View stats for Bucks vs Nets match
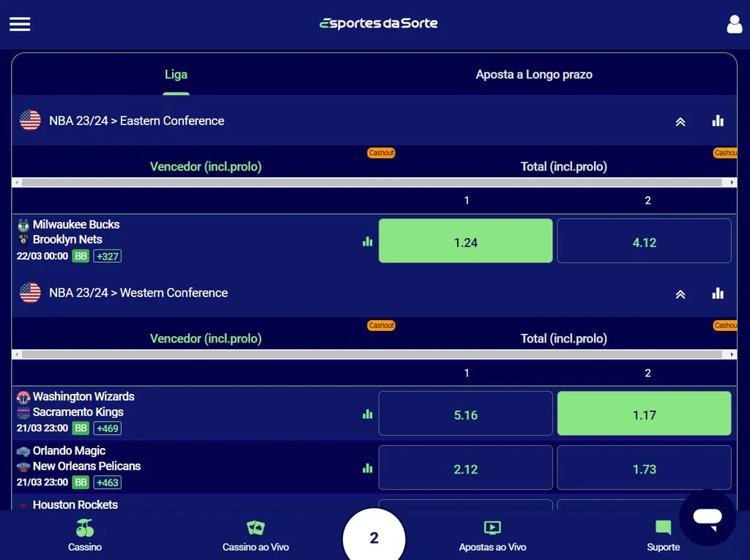Screen dimensions: 750x560 click(x=368, y=242)
